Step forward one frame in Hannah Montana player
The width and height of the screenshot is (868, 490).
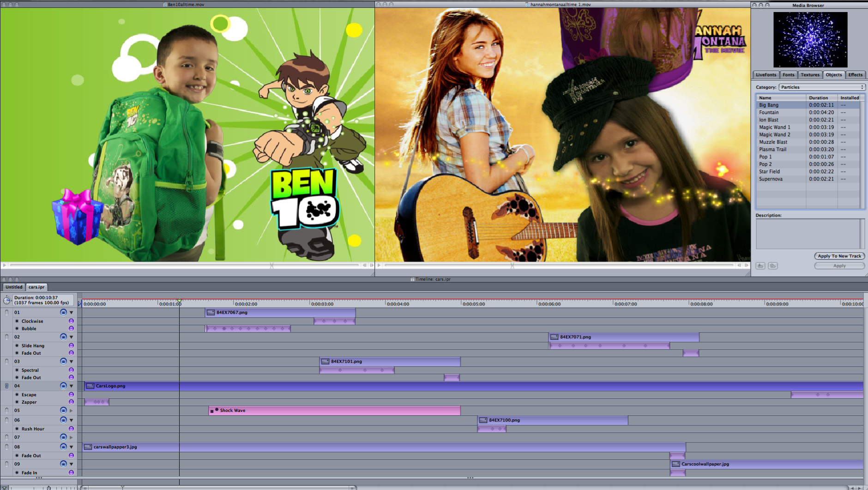746,265
